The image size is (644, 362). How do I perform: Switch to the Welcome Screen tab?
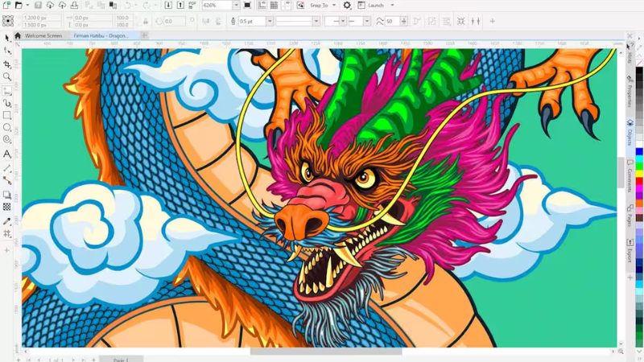tap(43, 35)
